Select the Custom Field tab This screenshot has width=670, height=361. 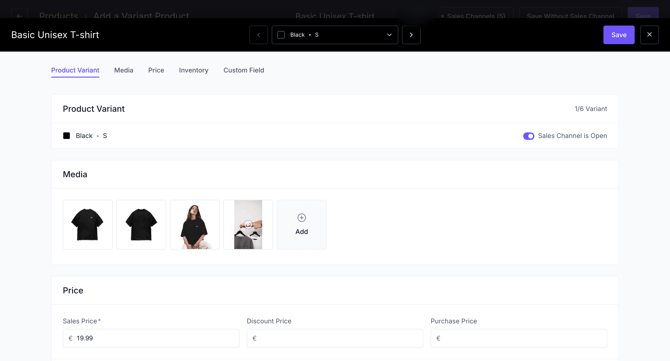click(x=244, y=70)
